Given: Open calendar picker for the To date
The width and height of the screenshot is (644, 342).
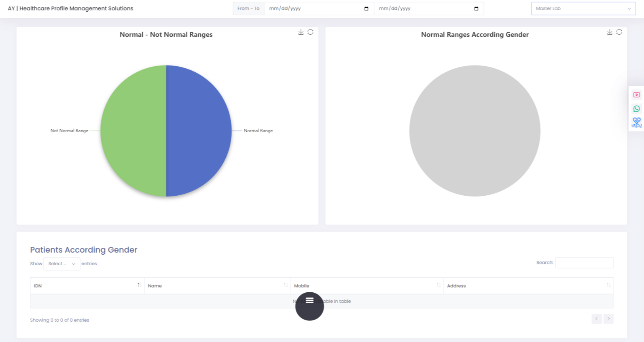Looking at the screenshot, I should point(476,8).
